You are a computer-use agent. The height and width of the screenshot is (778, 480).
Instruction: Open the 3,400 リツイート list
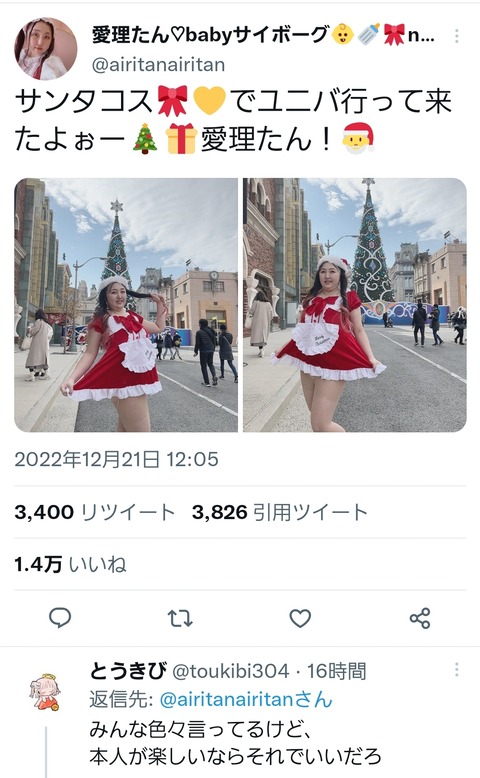tap(94, 512)
